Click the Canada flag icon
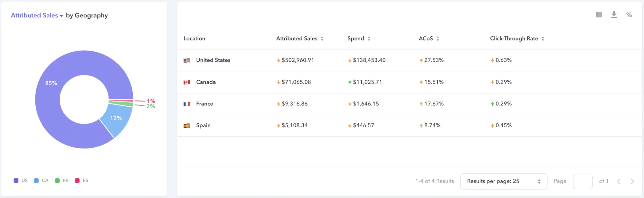Image resolution: width=644 pixels, height=198 pixels. tap(187, 82)
